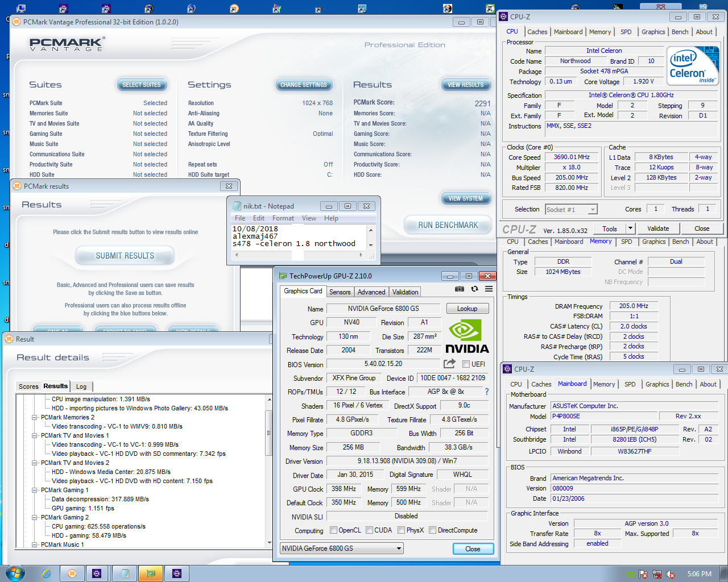This screenshot has width=728, height=582.
Task: Collapse the PCMark TV and Movies 1 node
Action: tap(35, 435)
